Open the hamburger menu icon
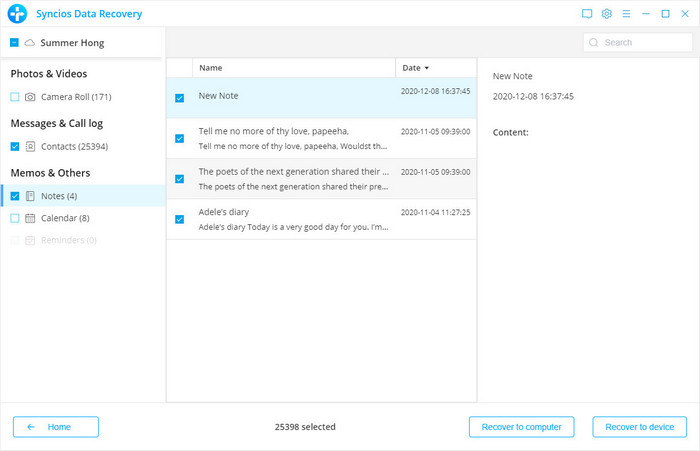 (x=626, y=14)
